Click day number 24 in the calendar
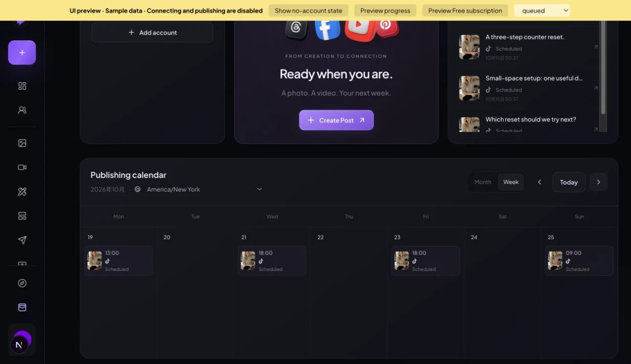This screenshot has width=631, height=364. (474, 237)
